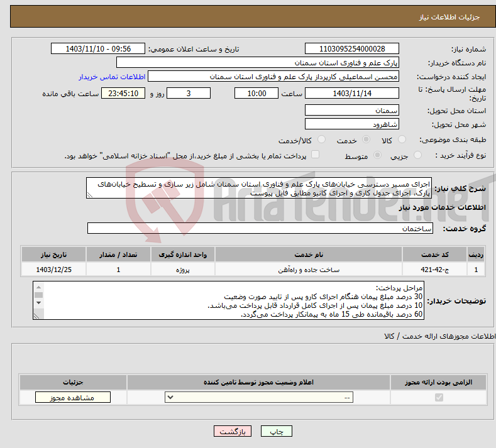Click the deadline time field 10:00
Screen dimensions: 496x448
click(x=256, y=93)
